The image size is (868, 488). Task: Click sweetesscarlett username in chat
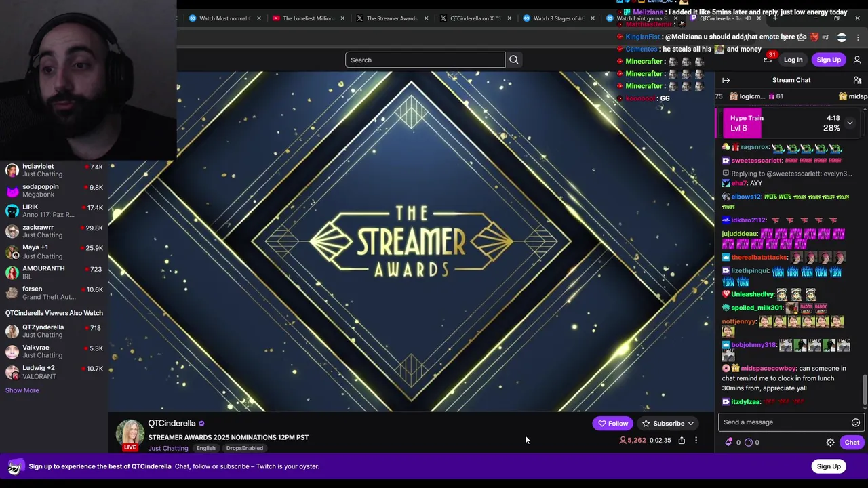click(757, 161)
